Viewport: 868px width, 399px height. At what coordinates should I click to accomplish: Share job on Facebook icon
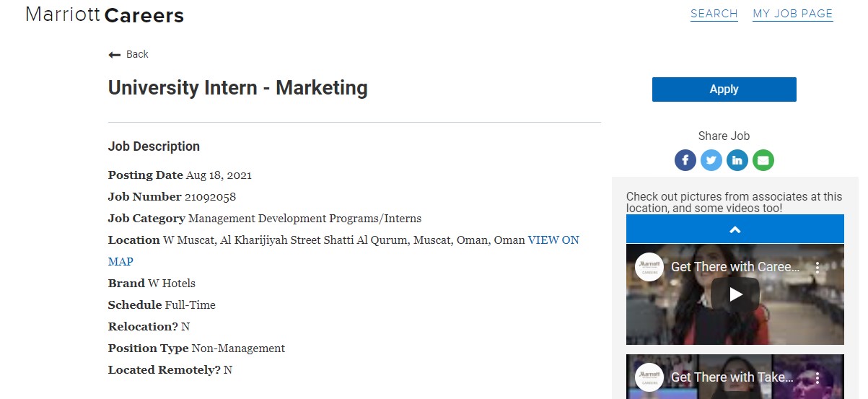pos(685,160)
